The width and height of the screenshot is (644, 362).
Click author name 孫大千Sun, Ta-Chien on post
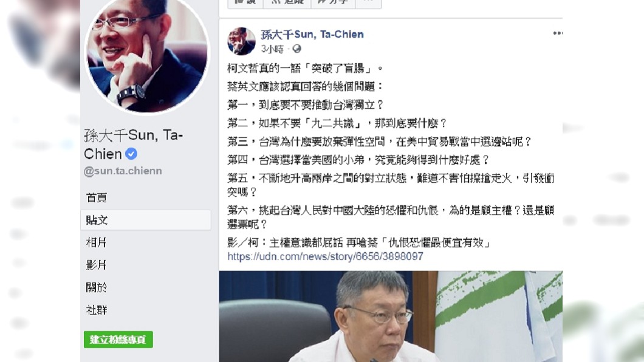click(312, 35)
